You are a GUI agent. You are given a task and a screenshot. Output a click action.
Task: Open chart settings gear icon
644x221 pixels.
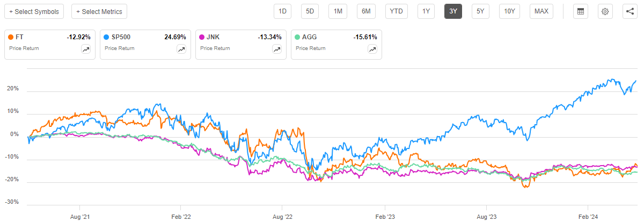point(605,11)
